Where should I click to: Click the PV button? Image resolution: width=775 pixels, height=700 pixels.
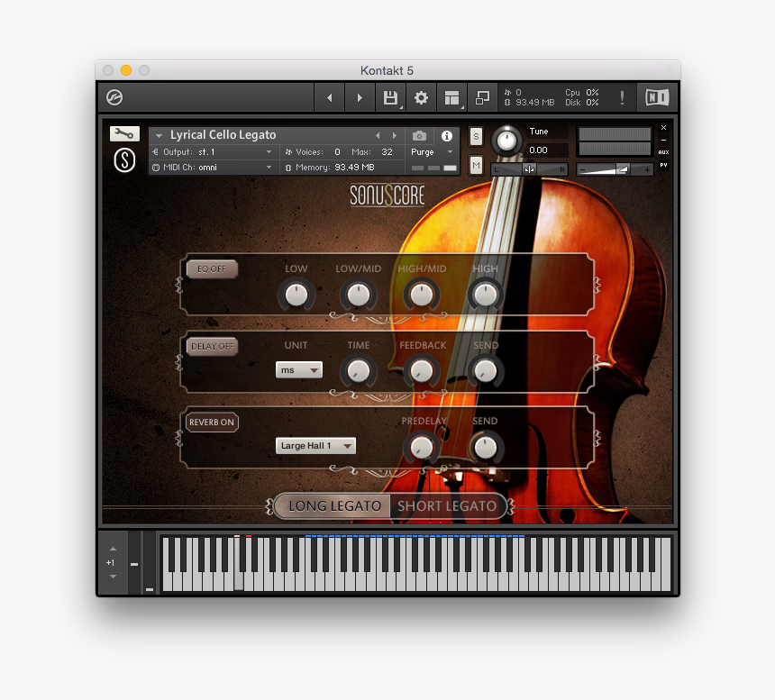point(664,165)
